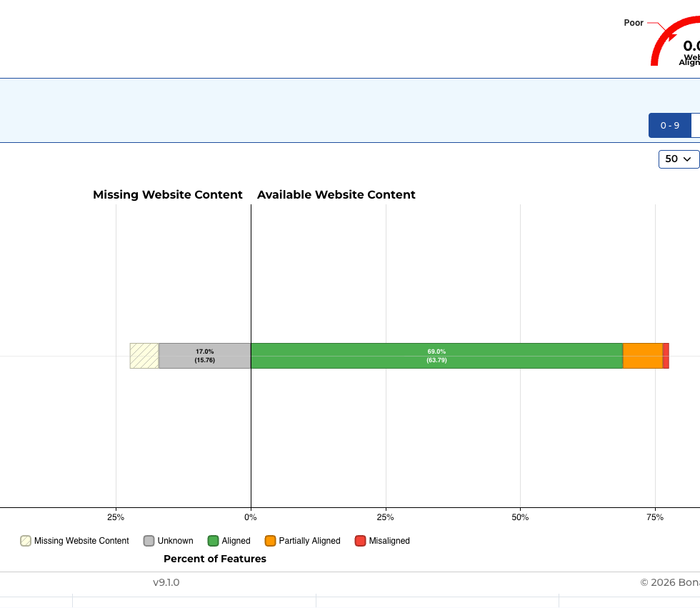700x608 pixels.
Task: Click the Available Website Content chart heading
Action: (x=336, y=195)
